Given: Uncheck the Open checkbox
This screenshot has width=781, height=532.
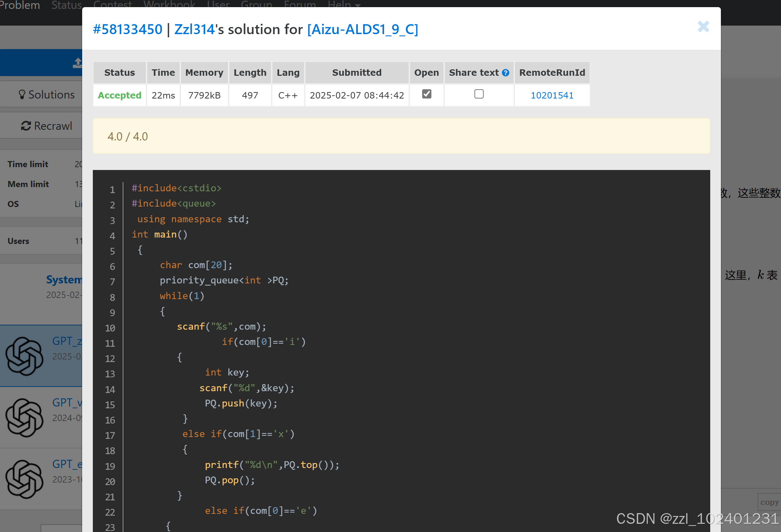Looking at the screenshot, I should pos(426,94).
